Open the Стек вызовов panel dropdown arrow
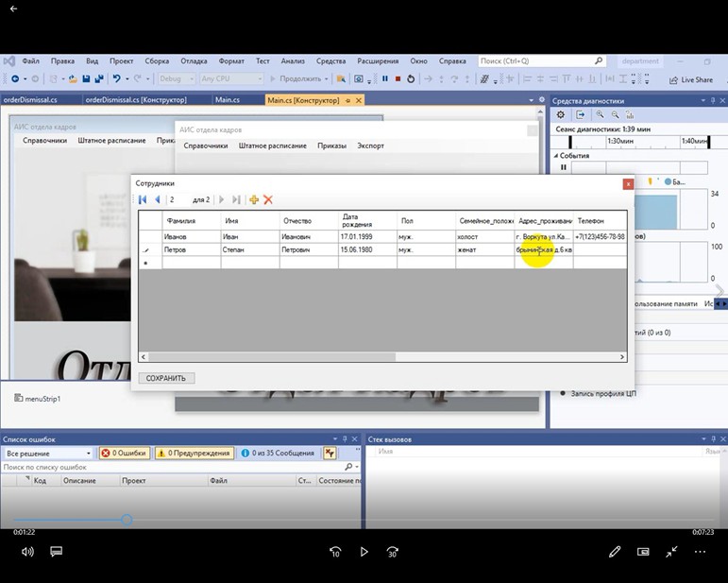 (703, 439)
